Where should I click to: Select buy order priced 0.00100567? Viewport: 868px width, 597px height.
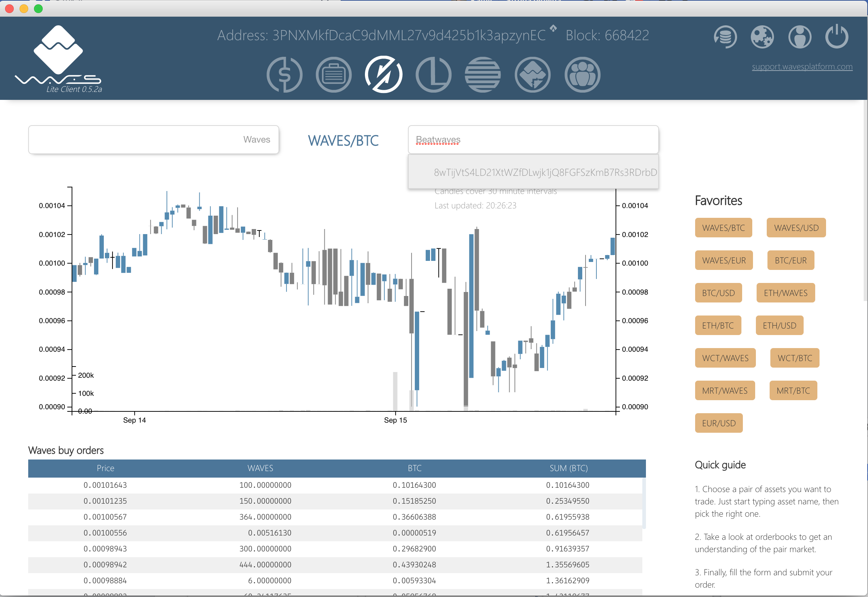point(335,517)
